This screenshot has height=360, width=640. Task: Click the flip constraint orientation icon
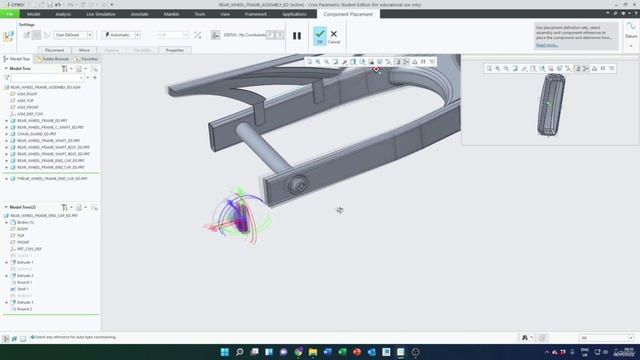[x=198, y=36]
